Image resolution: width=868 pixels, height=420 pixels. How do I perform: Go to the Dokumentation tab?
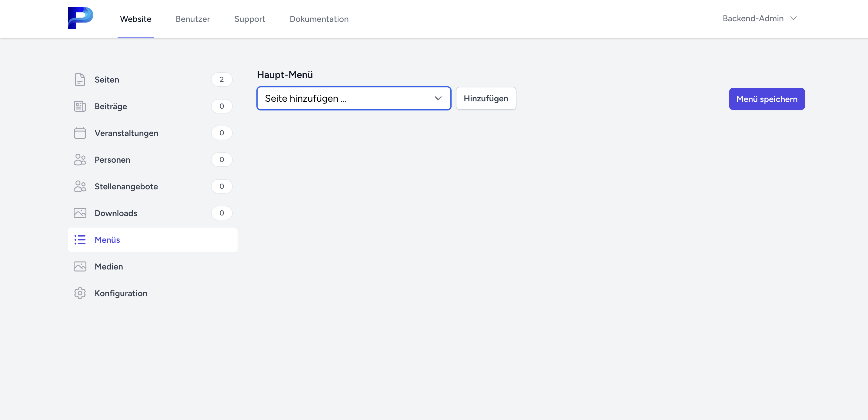pos(319,19)
